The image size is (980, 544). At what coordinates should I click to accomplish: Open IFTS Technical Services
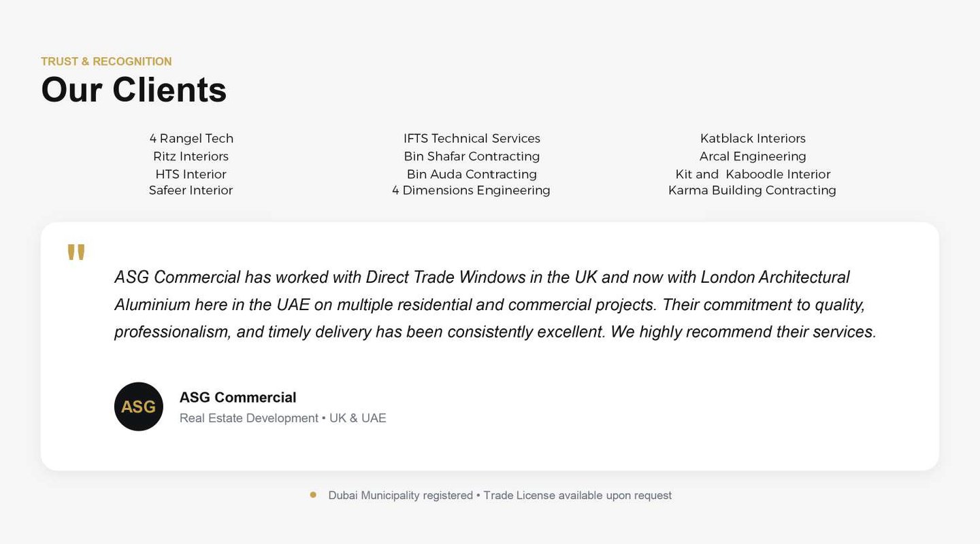click(472, 139)
